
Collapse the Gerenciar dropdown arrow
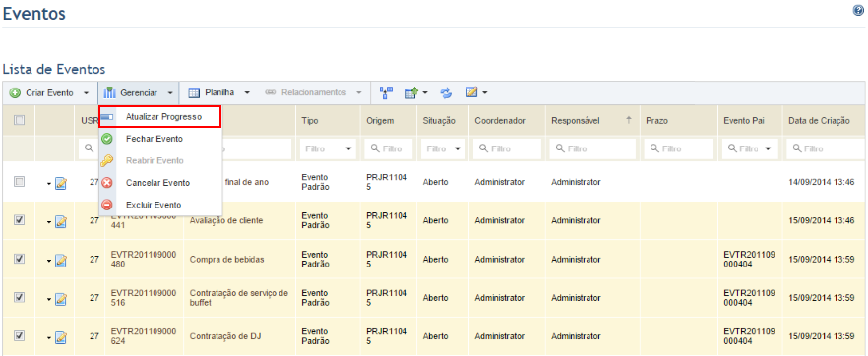tap(171, 93)
